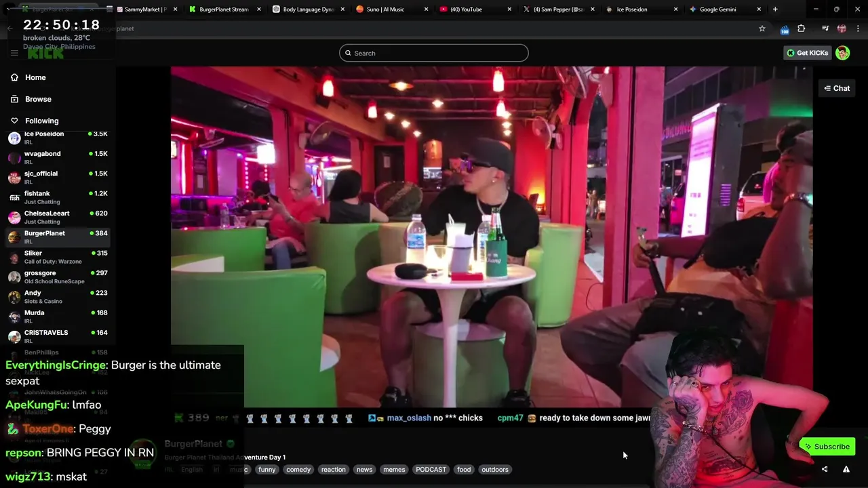Screen dimensions: 868x488
Task: Open the browser extensions puzzle icon
Action: click(x=802, y=28)
